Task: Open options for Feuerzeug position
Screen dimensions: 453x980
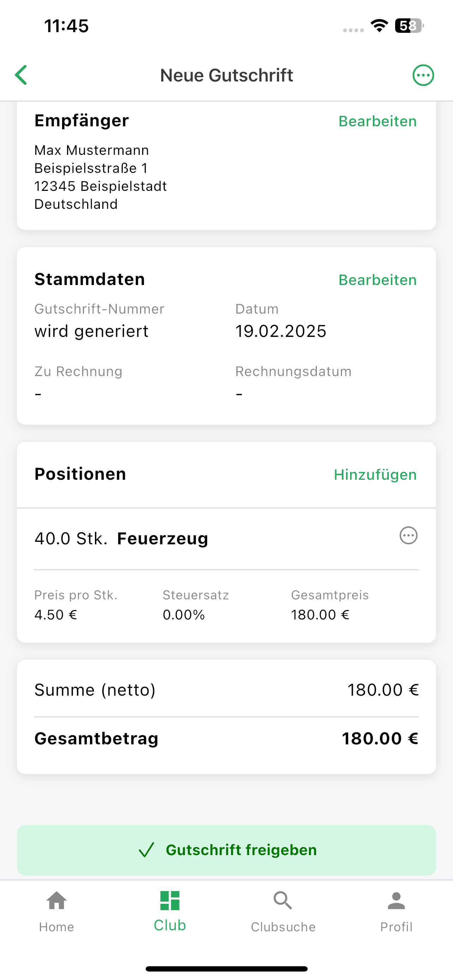Action: (x=409, y=535)
